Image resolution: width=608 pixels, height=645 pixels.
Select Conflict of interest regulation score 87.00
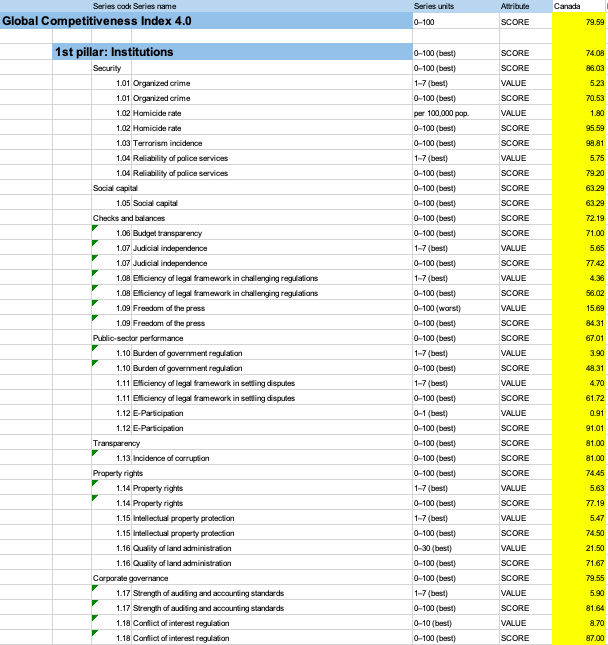579,638
